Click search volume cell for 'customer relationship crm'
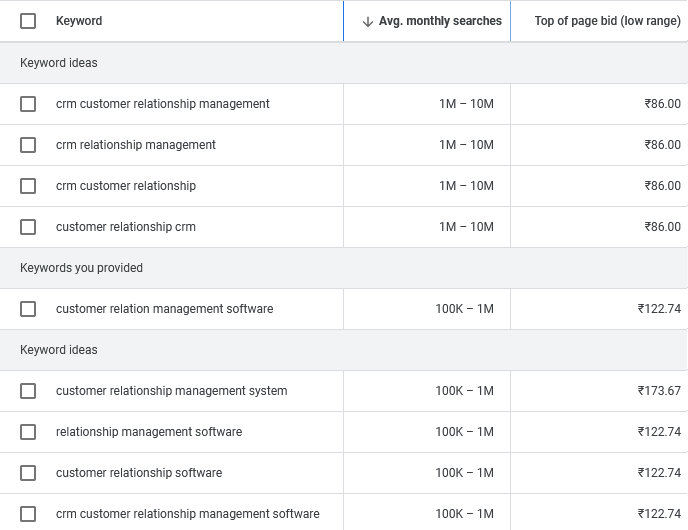This screenshot has height=530, width=688. point(466,227)
